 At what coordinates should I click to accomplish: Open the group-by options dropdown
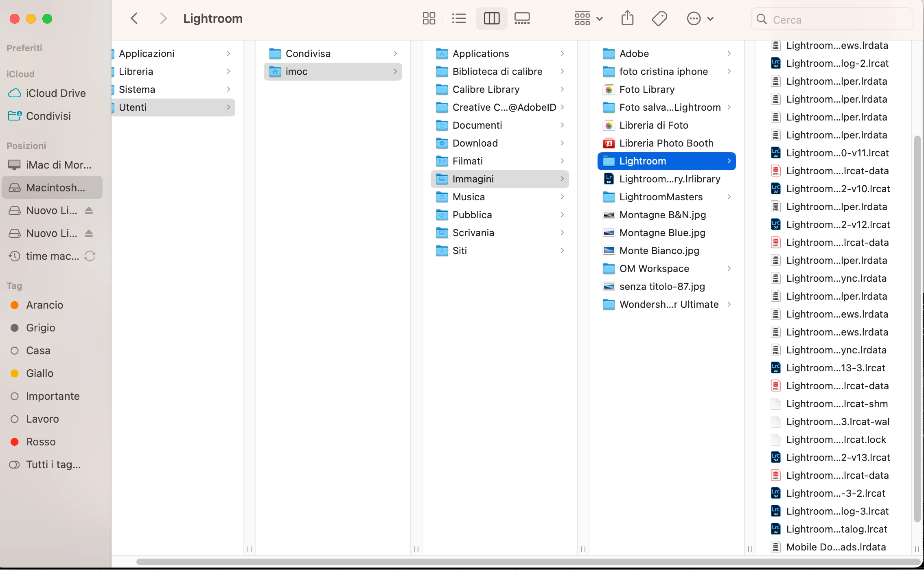tap(588, 19)
